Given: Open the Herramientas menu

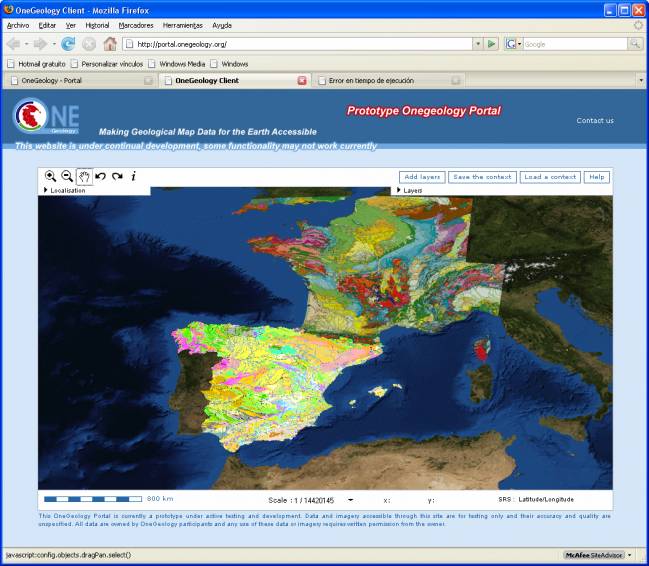Looking at the screenshot, I should click(183, 25).
